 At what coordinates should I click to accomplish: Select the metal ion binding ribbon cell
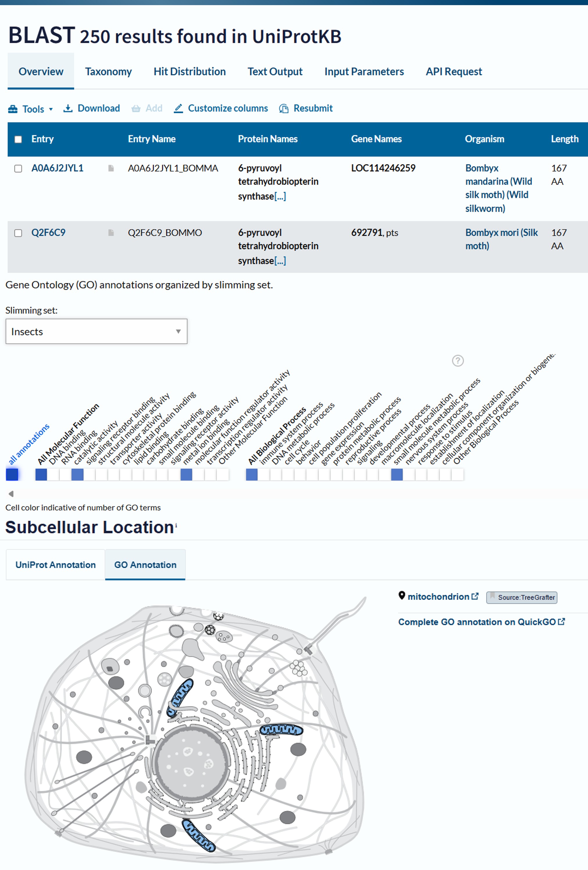(x=186, y=474)
